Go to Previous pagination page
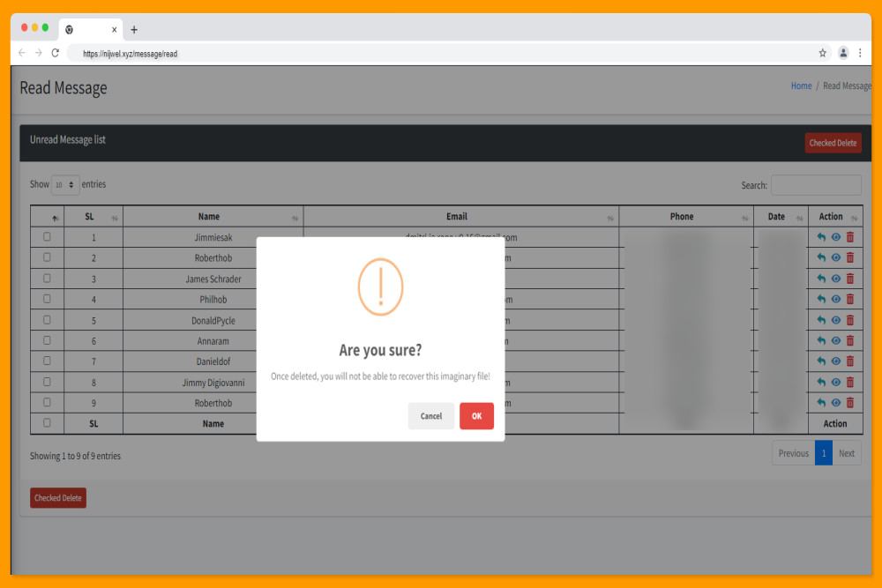This screenshot has width=882, height=588. point(793,453)
